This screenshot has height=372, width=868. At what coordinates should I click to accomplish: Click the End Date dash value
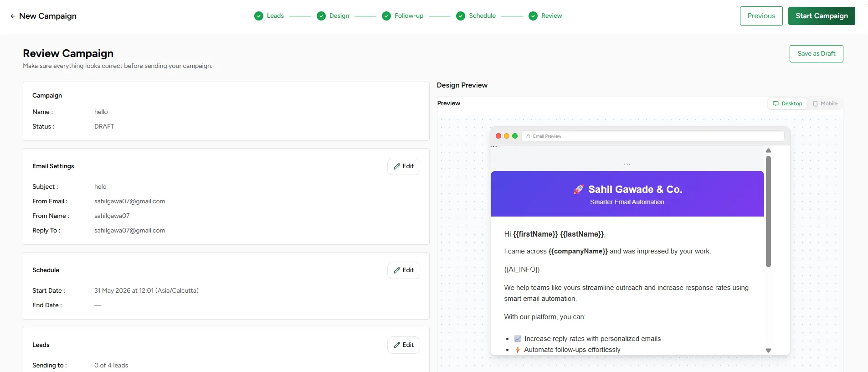pos(98,305)
